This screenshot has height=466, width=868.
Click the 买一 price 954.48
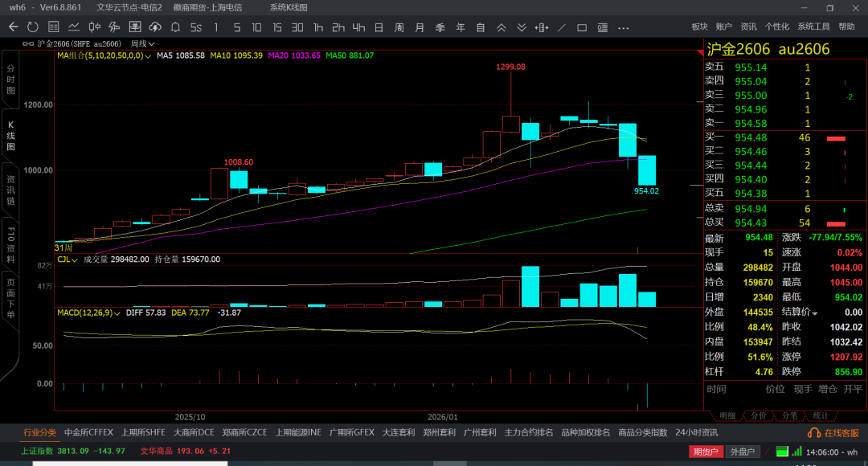coord(751,137)
